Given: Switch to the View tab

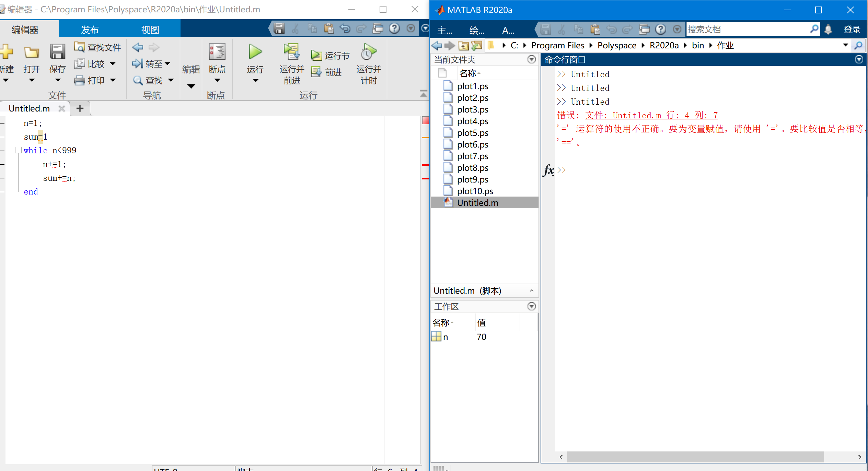Looking at the screenshot, I should tap(150, 30).
